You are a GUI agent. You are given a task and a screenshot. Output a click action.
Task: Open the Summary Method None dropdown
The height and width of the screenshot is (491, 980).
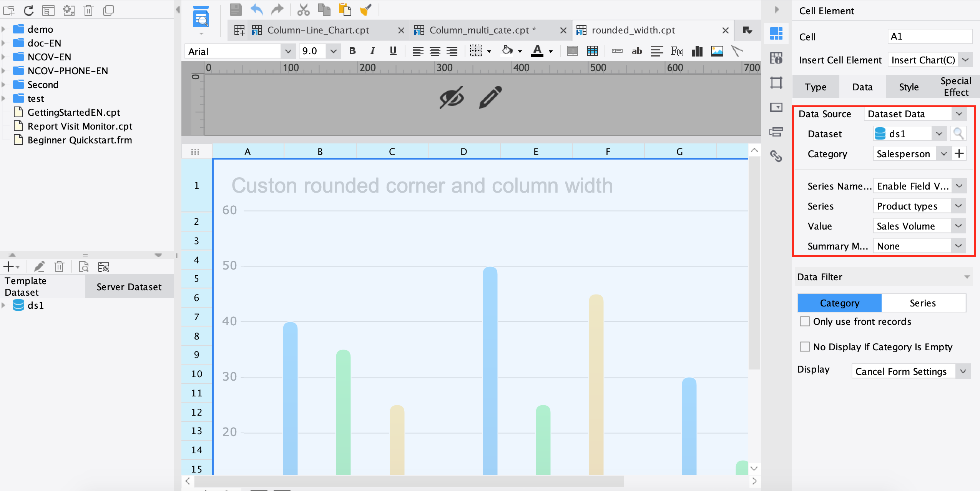[x=958, y=246]
